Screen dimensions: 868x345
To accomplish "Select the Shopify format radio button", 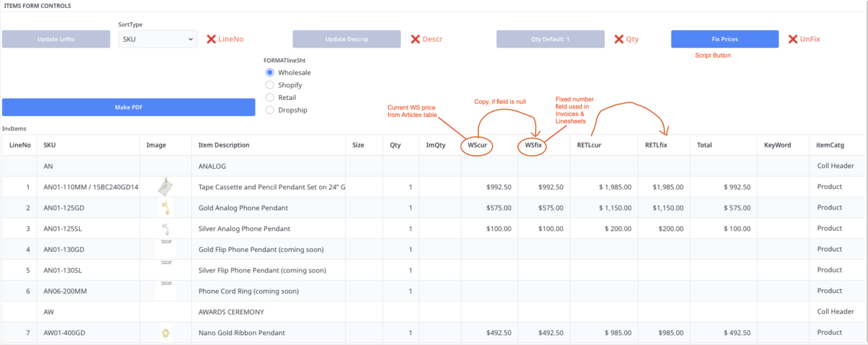I will (270, 85).
